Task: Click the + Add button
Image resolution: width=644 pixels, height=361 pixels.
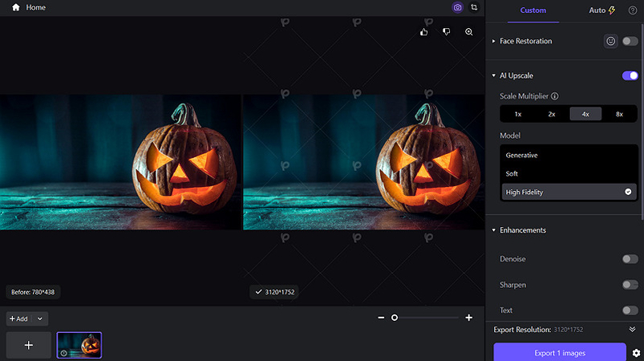Action: (x=18, y=318)
